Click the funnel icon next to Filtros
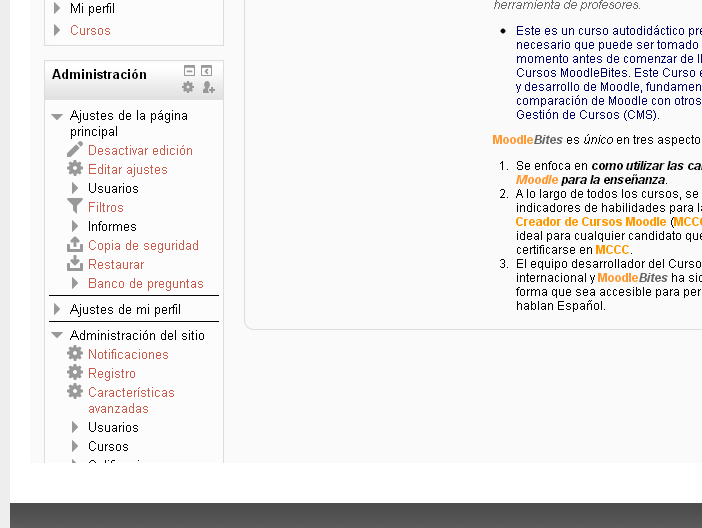The image size is (702, 528). point(75,207)
